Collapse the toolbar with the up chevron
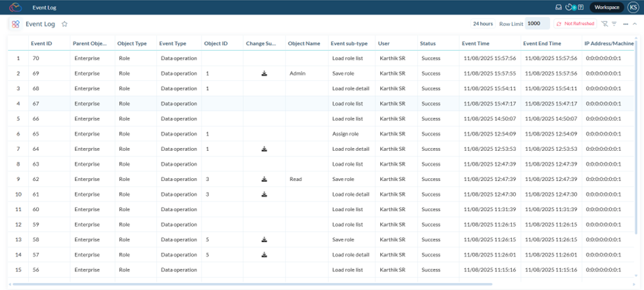 pos(635,24)
